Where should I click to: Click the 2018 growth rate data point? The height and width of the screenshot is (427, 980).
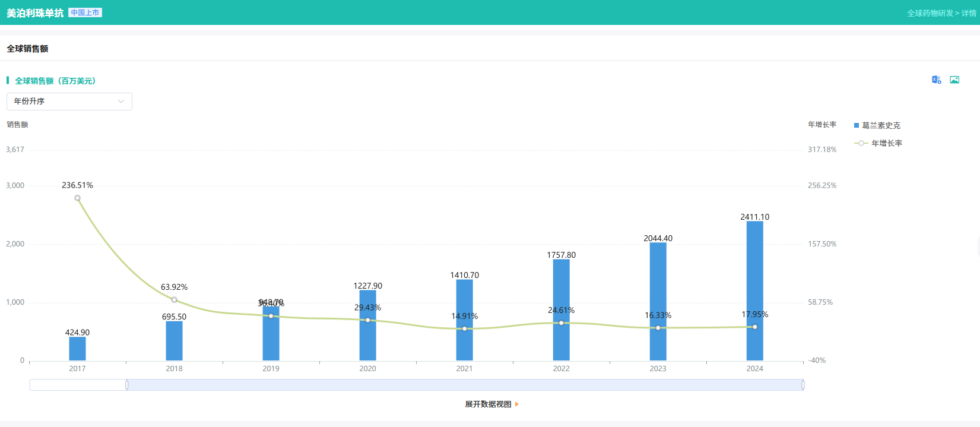coord(174,300)
